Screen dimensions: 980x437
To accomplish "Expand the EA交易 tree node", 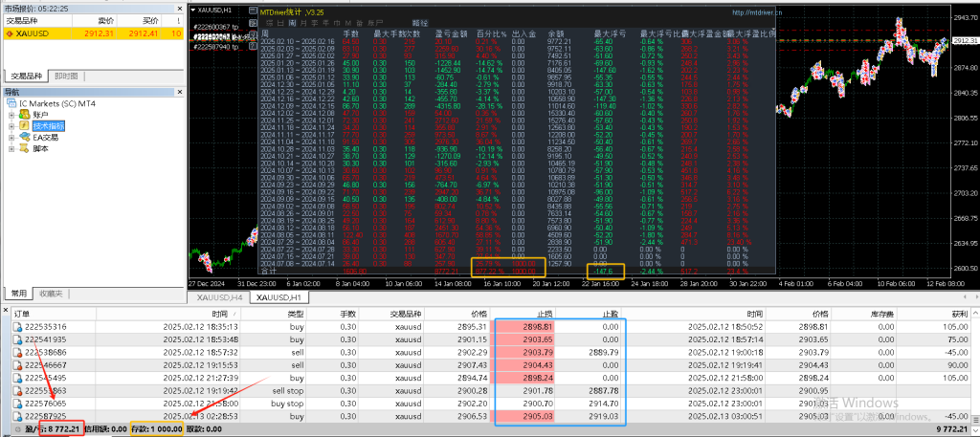I will click(x=11, y=138).
